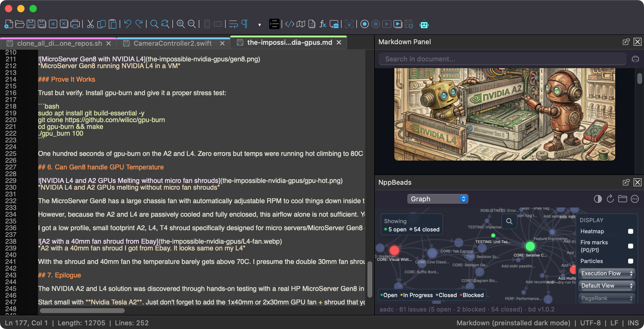Open the Default View selector

(607, 286)
